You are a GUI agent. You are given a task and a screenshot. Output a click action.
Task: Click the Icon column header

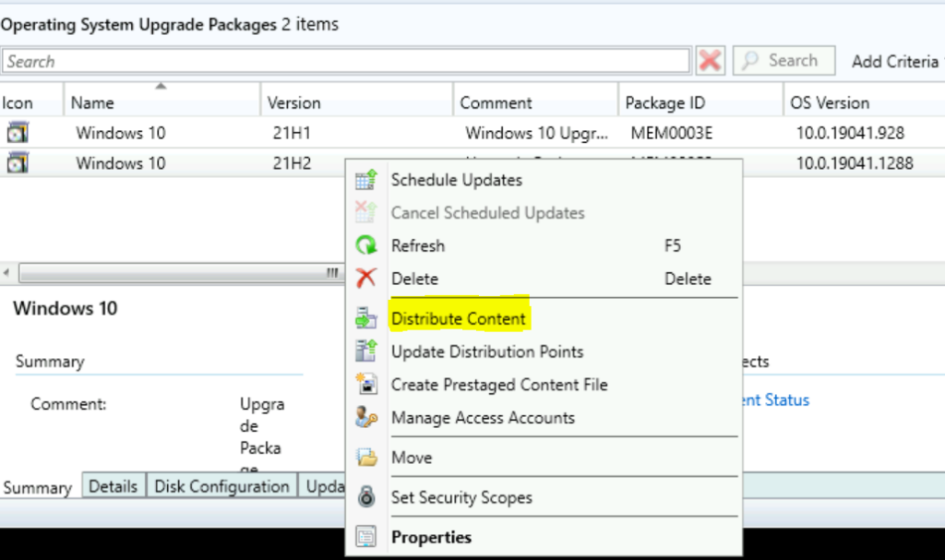pos(31,102)
